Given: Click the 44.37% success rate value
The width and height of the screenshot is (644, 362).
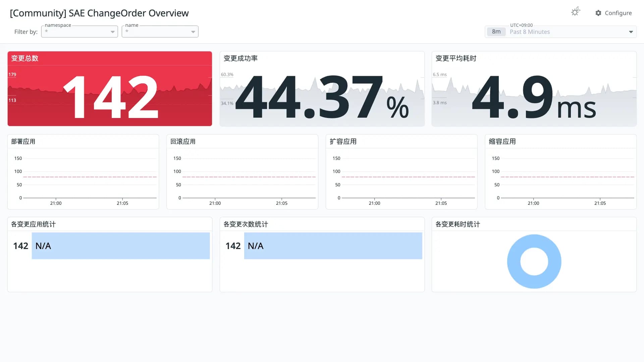Looking at the screenshot, I should 322,97.
